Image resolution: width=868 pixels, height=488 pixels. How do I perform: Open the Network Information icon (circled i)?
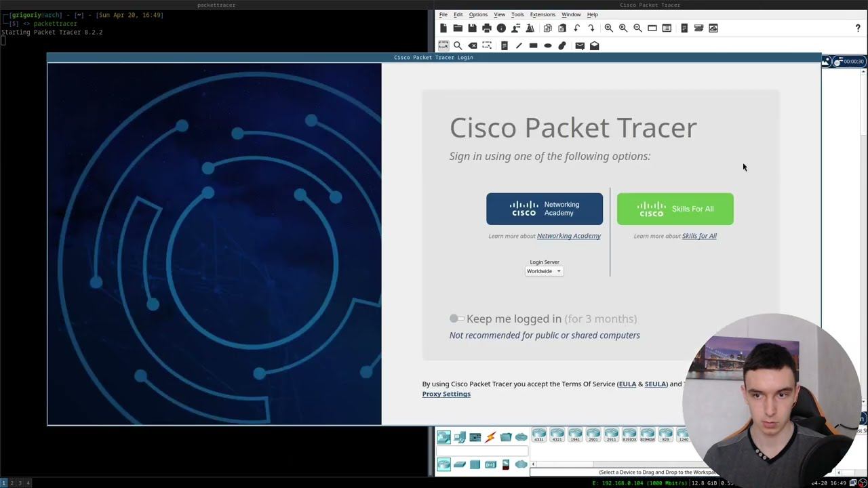pos(501,28)
